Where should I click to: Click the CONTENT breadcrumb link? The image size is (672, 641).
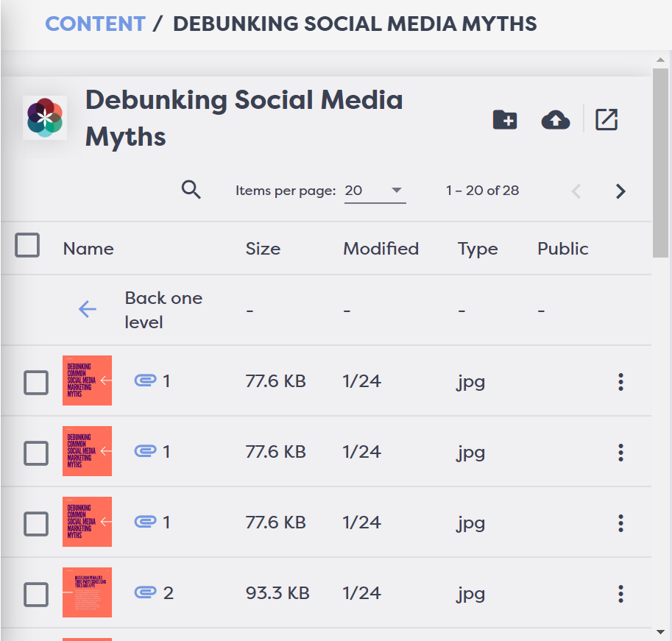click(x=95, y=24)
